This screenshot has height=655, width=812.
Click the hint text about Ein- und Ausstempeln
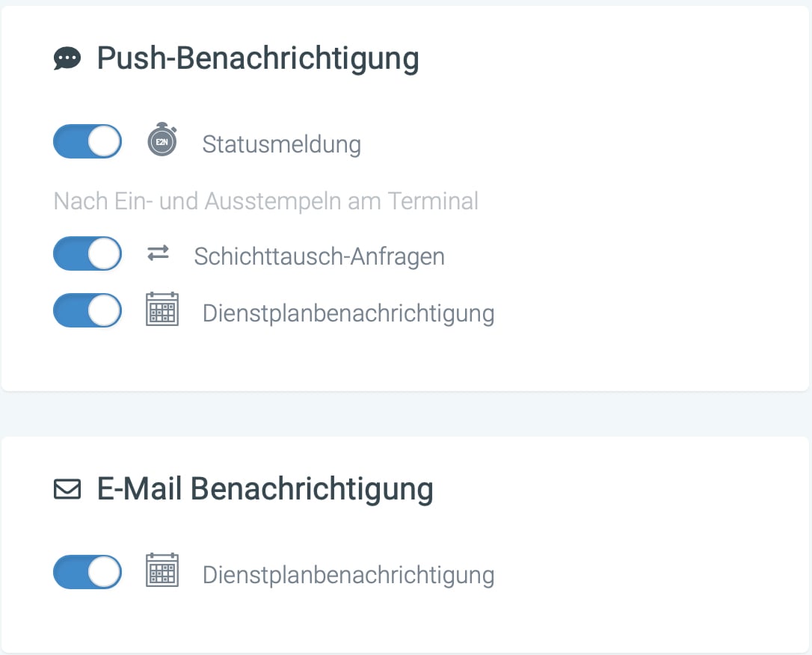266,201
